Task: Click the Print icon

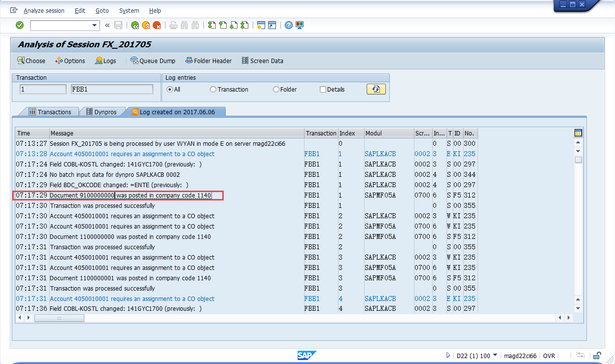Action: click(173, 25)
